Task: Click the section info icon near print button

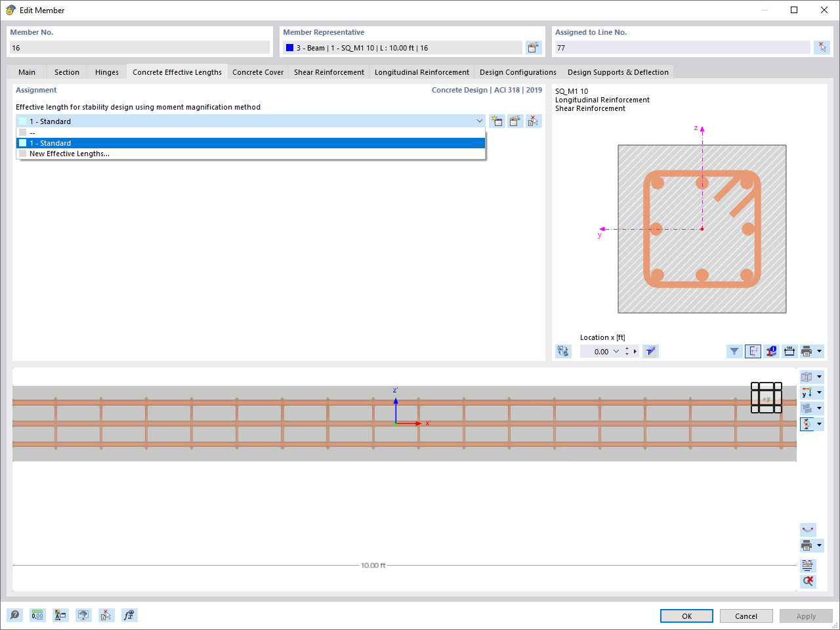Action: (x=771, y=351)
